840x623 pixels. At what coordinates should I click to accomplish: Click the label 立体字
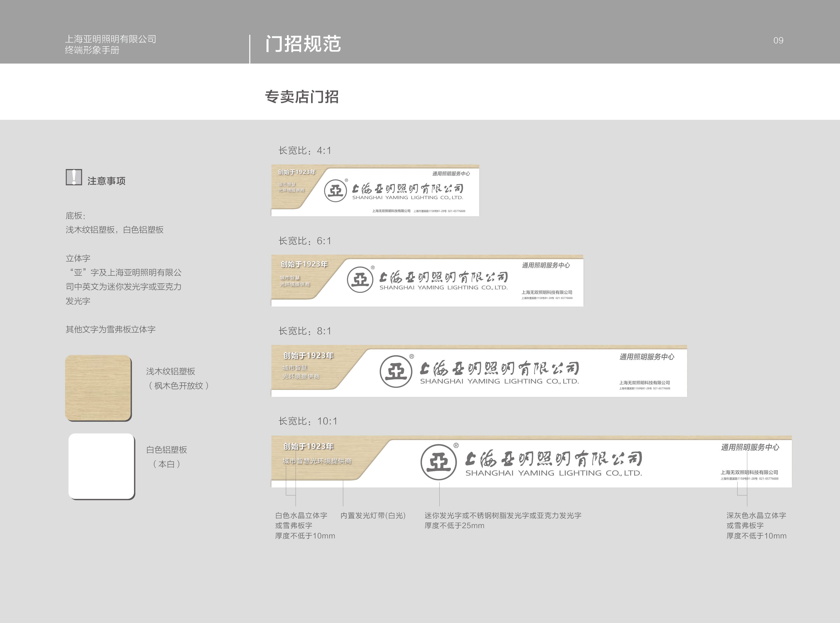coord(78,258)
